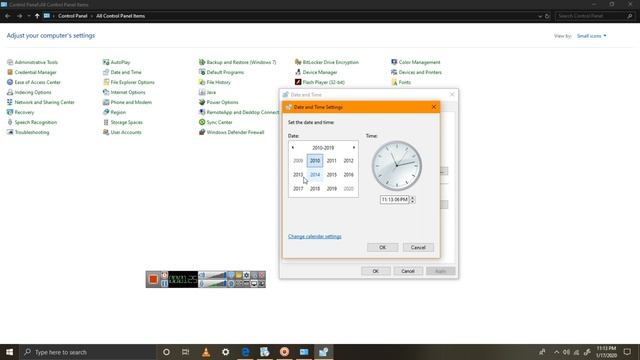
Task: Increase time with the spinner up arrow
Action: 413,198
